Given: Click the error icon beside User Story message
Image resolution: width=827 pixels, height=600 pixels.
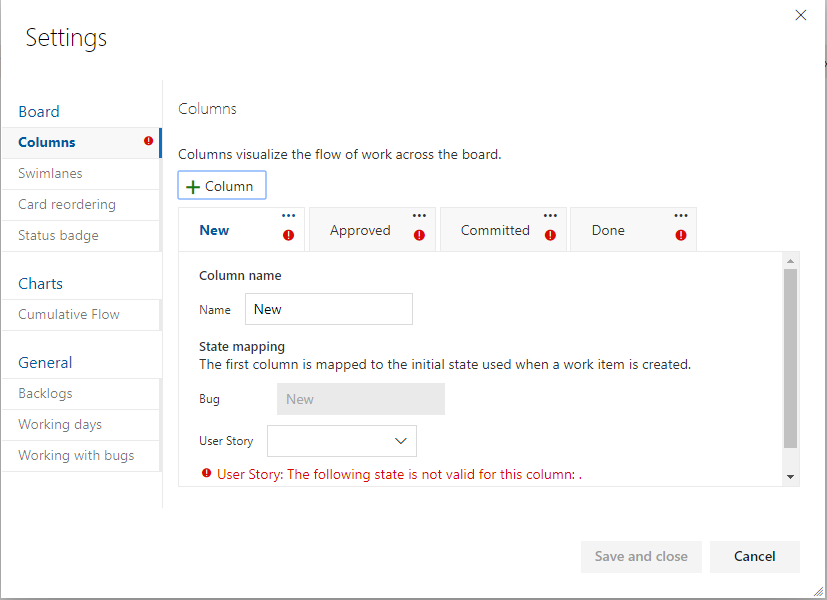Looking at the screenshot, I should coord(207,473).
